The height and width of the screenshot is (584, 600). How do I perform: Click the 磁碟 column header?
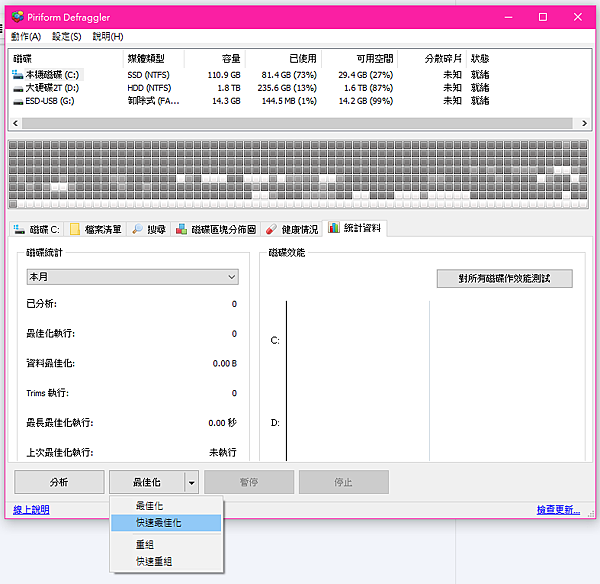[66, 59]
